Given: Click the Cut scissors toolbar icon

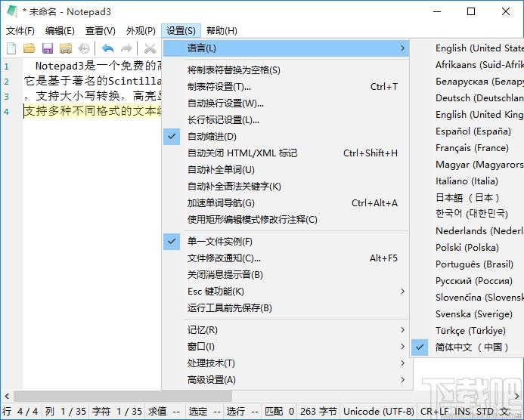Looking at the screenshot, I should [150, 49].
